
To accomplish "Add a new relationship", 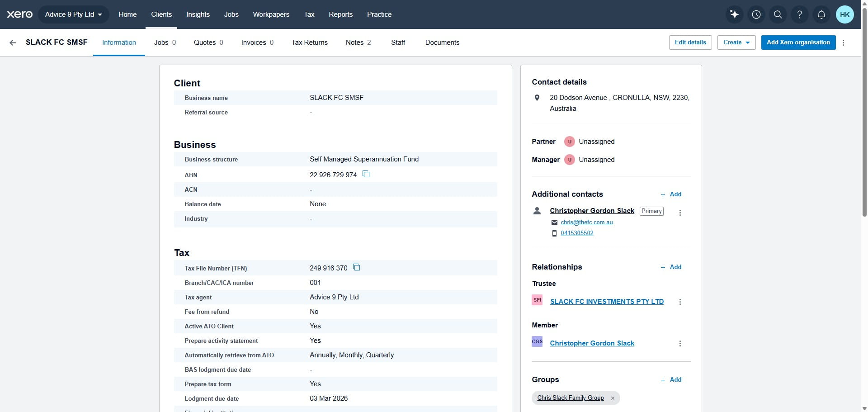I will click(671, 267).
